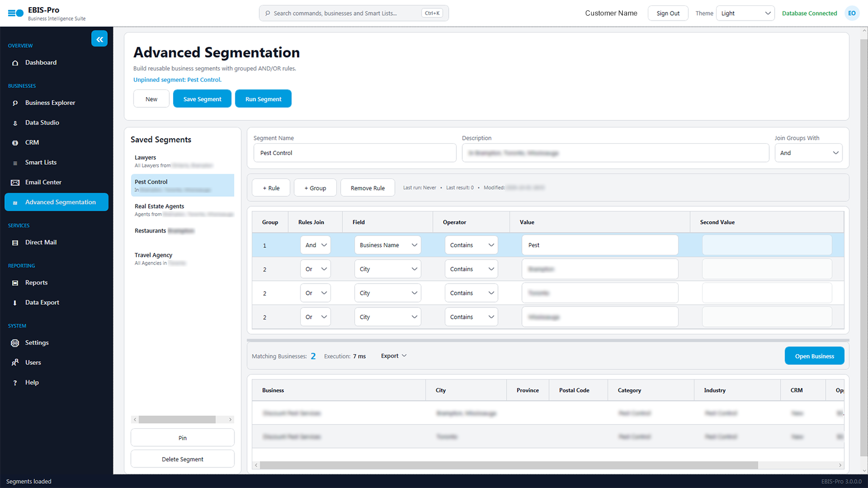The height and width of the screenshot is (488, 868).
Task: Click the EO user avatar
Action: (x=852, y=13)
